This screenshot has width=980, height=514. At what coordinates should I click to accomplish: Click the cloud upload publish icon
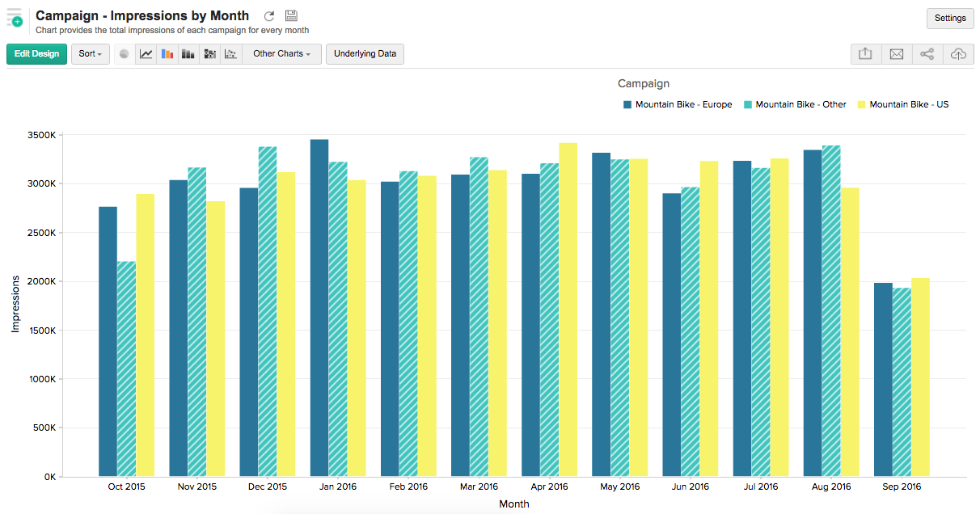958,54
